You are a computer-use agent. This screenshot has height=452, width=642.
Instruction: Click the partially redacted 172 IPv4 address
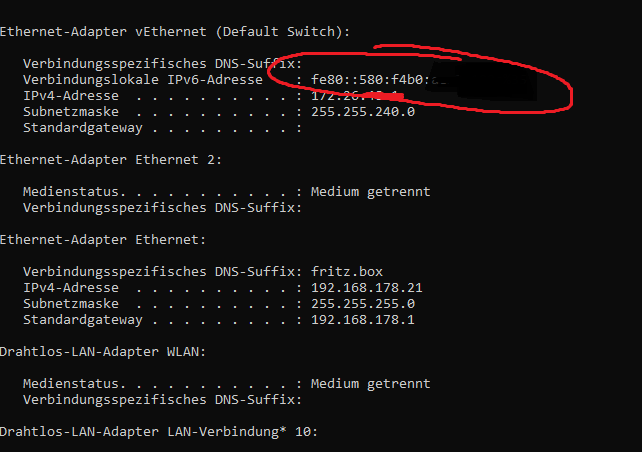click(357, 96)
